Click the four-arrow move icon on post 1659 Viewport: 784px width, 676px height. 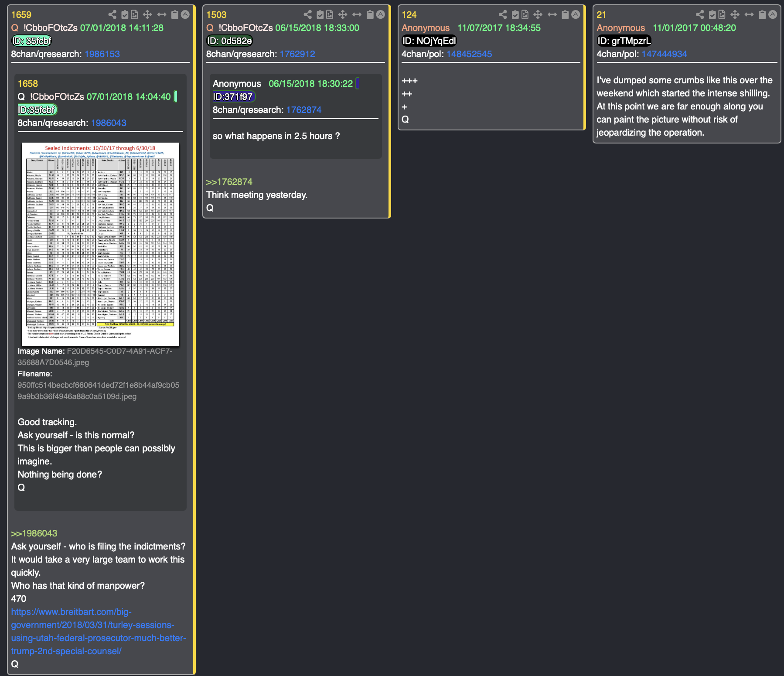(147, 15)
